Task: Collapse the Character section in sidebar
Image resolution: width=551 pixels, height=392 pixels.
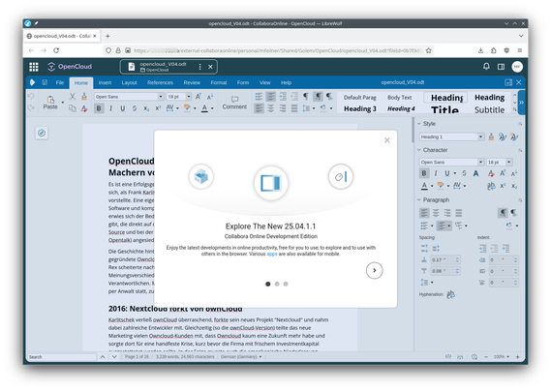Action: coord(419,150)
